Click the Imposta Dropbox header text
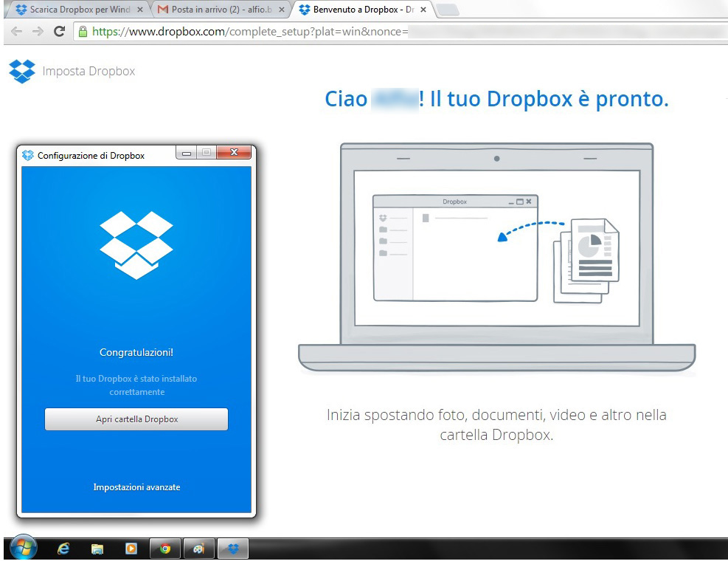728x564 pixels. [x=89, y=71]
